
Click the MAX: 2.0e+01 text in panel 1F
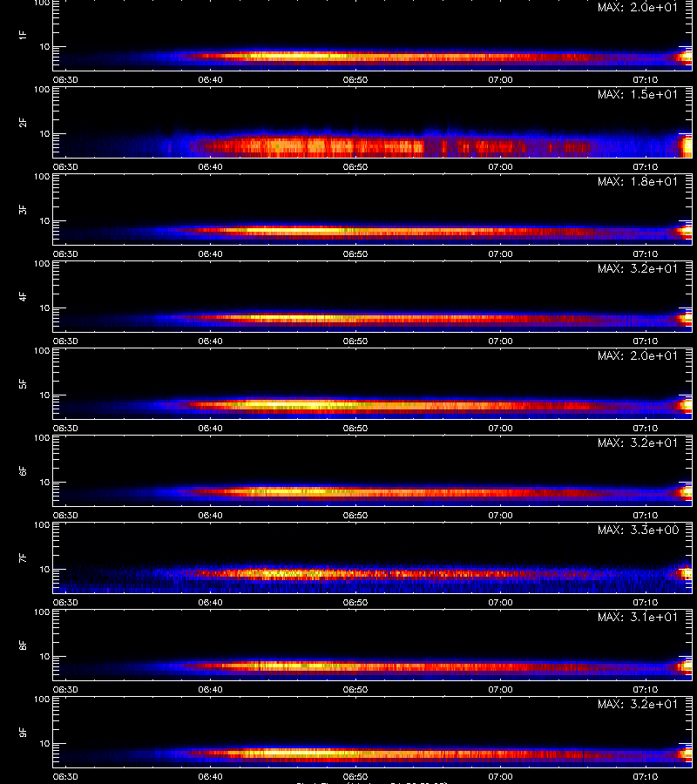(638, 7)
